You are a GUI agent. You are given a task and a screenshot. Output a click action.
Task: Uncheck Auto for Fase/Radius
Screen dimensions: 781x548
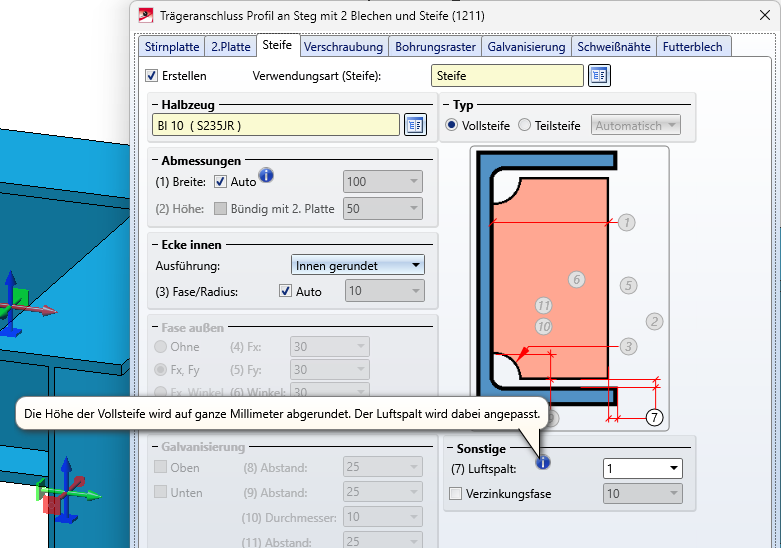285,291
